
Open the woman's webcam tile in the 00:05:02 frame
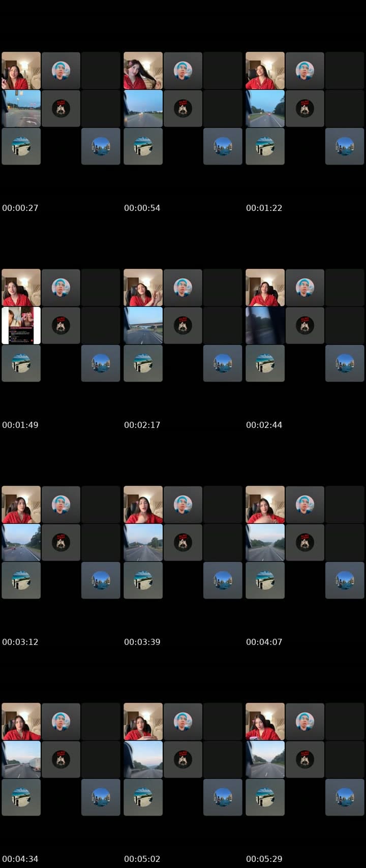(x=143, y=722)
